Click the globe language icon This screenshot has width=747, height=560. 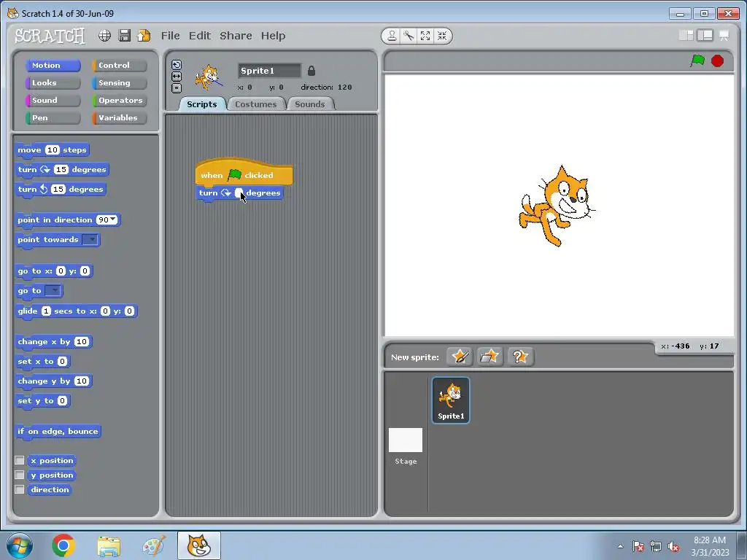pos(105,36)
